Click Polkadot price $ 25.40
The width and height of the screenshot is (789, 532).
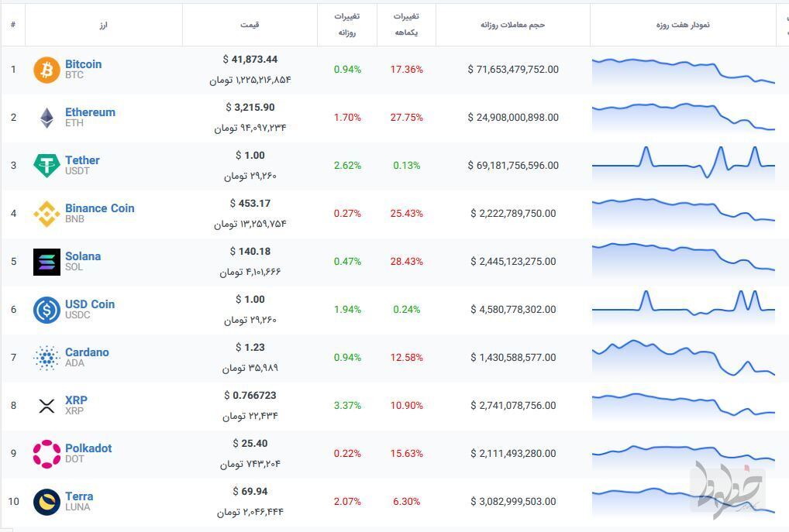pyautogui.click(x=250, y=444)
